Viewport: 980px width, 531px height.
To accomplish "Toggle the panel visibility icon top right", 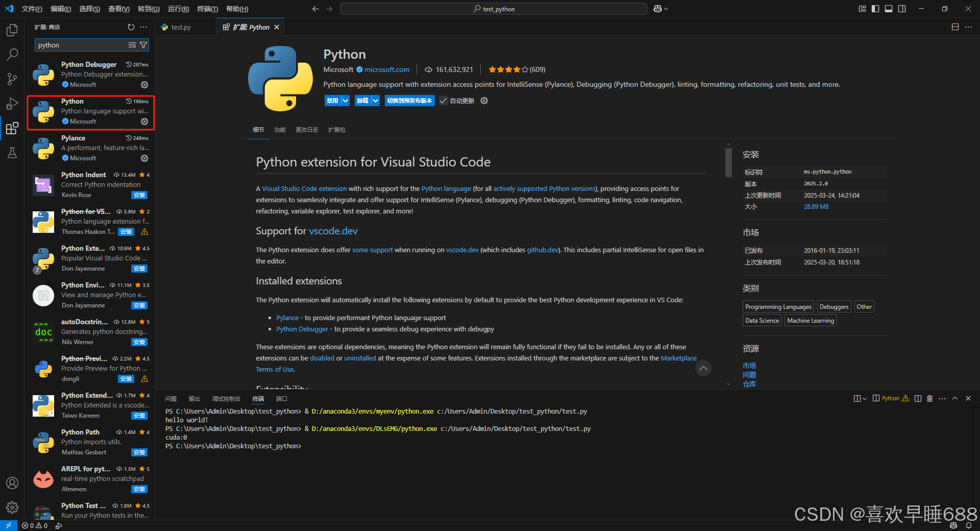I will pyautogui.click(x=888, y=9).
